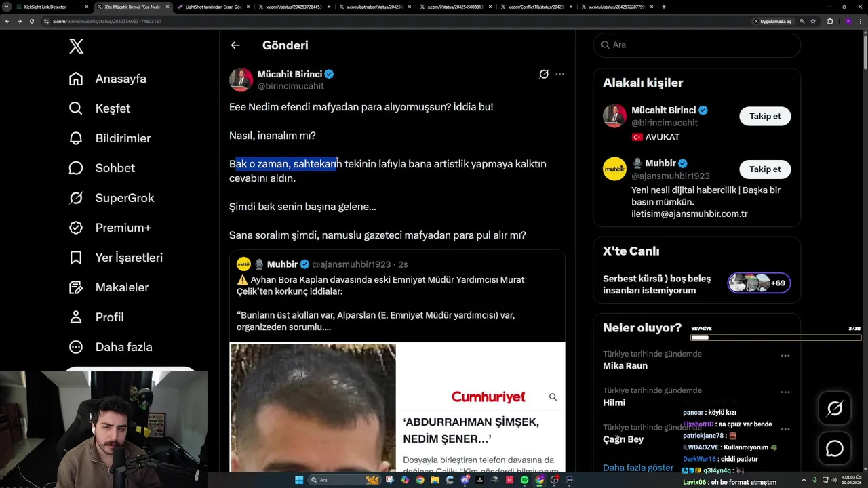868x488 pixels.
Task: Click the quoted Muhbir avatar
Action: click(243, 264)
